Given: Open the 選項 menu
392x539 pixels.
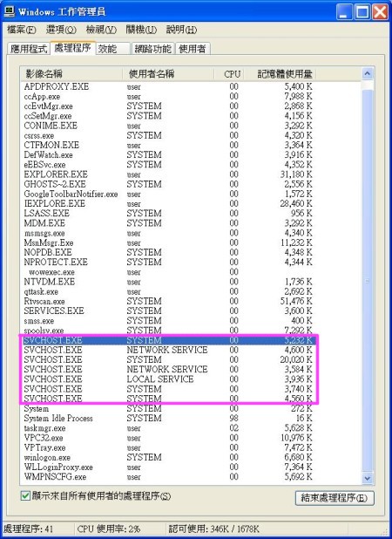Looking at the screenshot, I should (61, 30).
